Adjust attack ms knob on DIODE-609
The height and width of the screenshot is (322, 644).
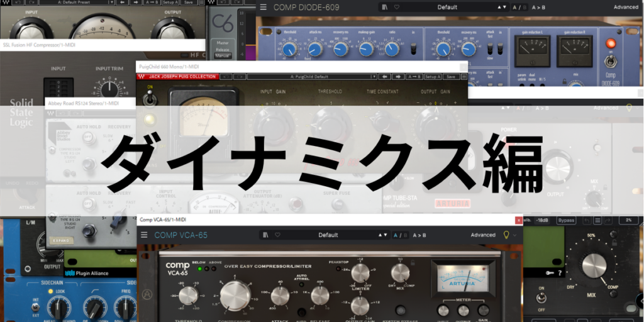tap(316, 49)
